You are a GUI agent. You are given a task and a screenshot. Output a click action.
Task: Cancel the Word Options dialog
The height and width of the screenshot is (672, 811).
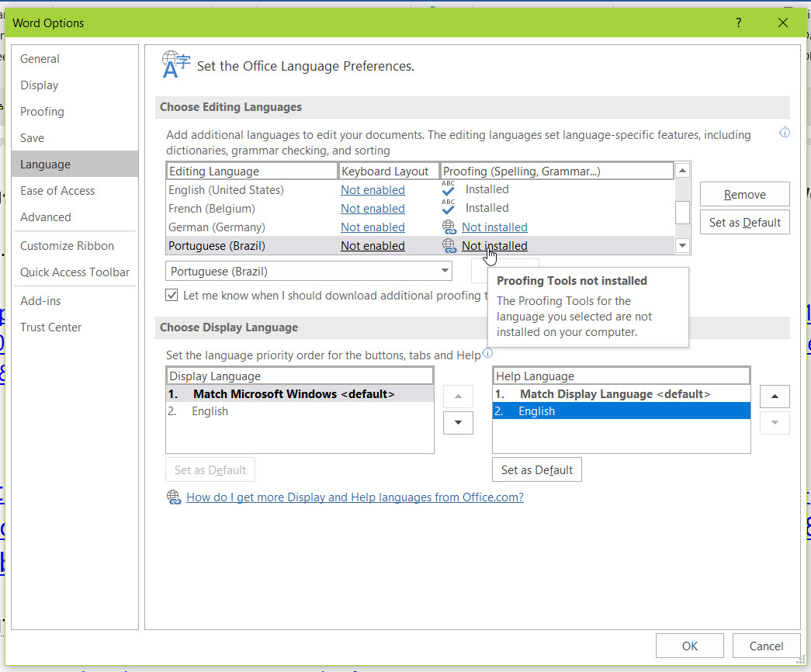coord(766,646)
